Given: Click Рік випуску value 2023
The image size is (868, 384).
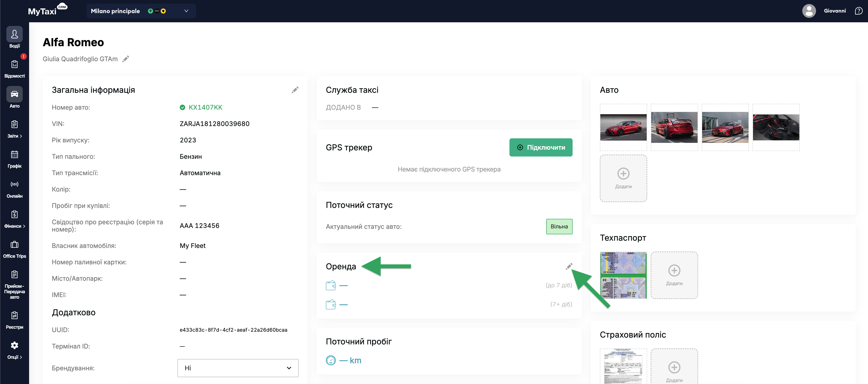Looking at the screenshot, I should pyautogui.click(x=188, y=140).
